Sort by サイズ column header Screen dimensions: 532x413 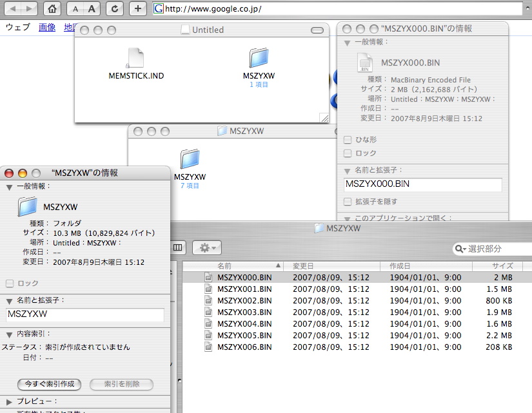click(x=498, y=266)
